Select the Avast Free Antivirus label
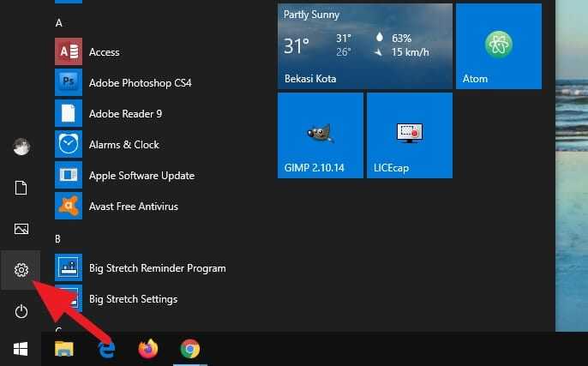588x366 pixels. click(x=133, y=207)
